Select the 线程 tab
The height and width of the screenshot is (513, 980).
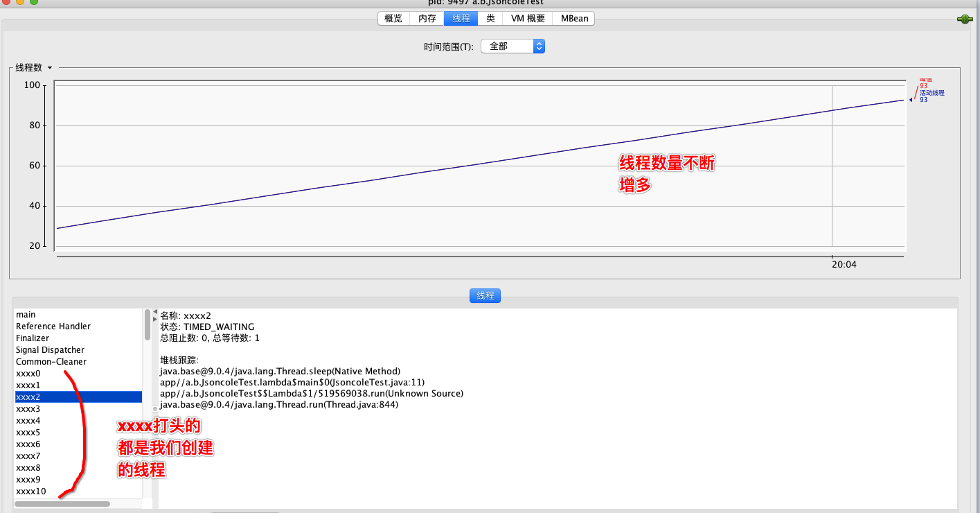tap(461, 19)
